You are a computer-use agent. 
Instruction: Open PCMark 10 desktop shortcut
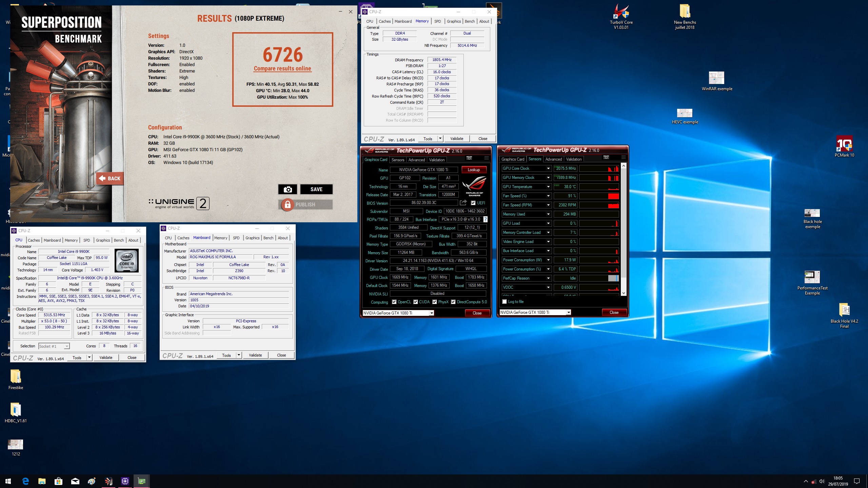coord(844,146)
